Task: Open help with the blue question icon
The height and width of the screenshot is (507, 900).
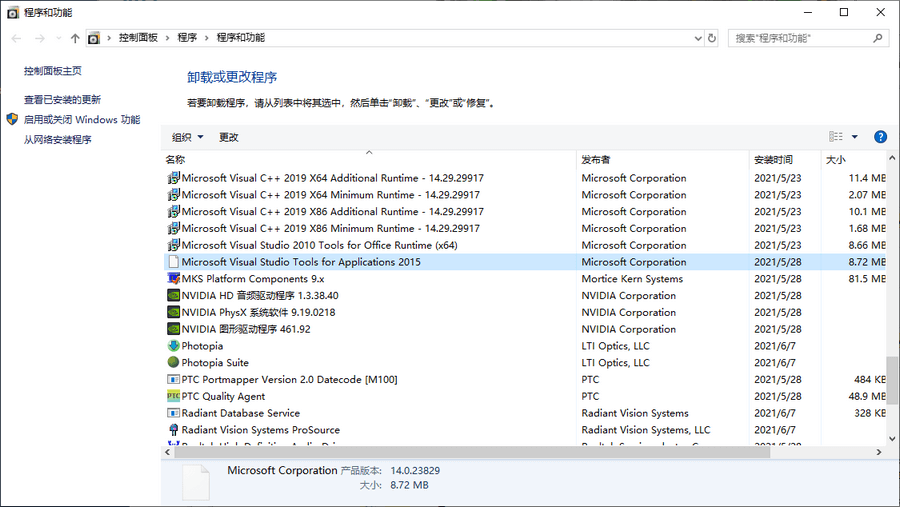Action: [880, 137]
